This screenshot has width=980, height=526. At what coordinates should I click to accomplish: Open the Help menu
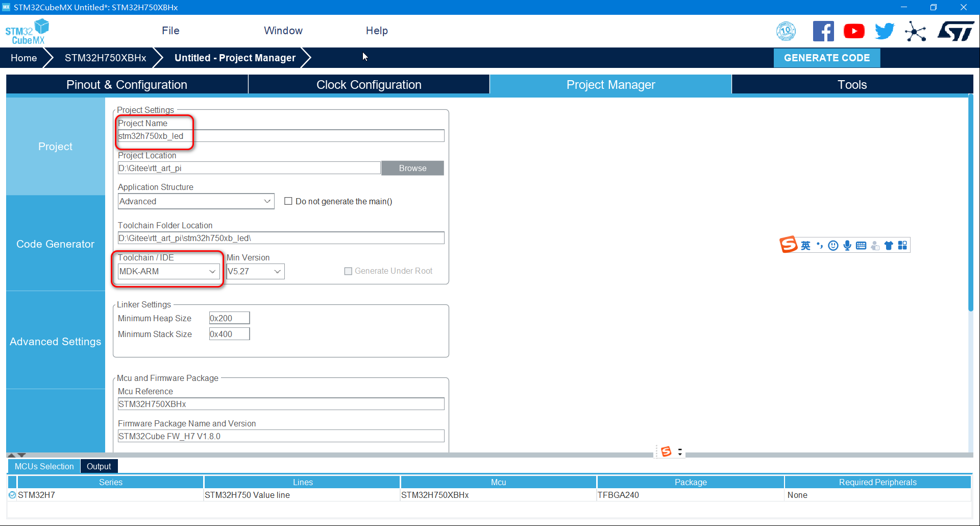click(x=377, y=31)
